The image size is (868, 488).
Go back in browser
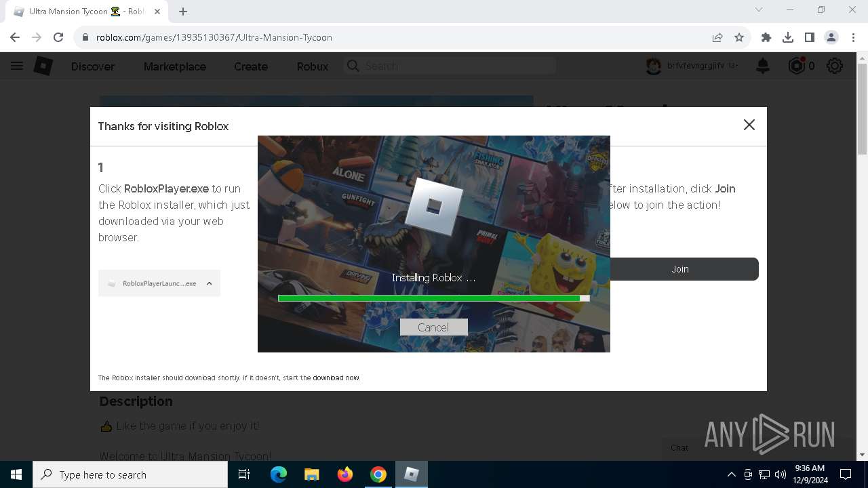(x=15, y=37)
